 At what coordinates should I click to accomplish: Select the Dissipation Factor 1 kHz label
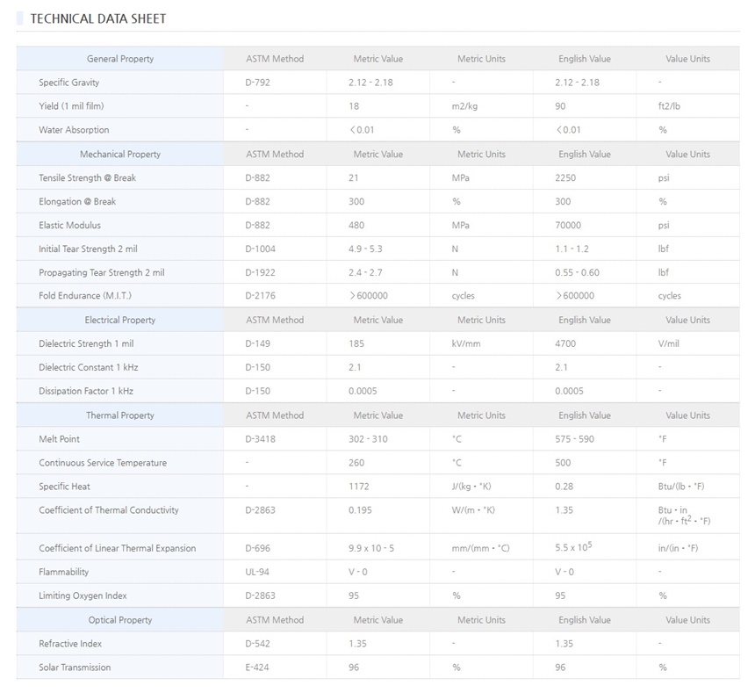pos(86,392)
